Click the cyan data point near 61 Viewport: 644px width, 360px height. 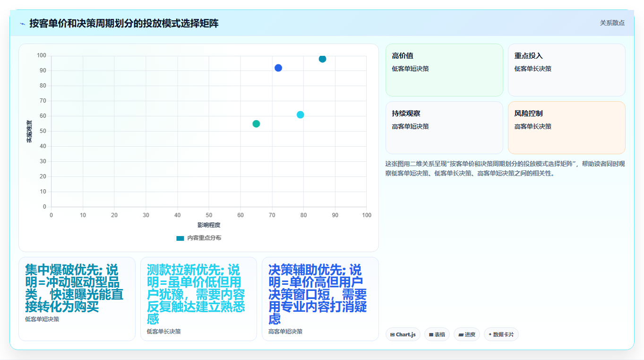[301, 114]
